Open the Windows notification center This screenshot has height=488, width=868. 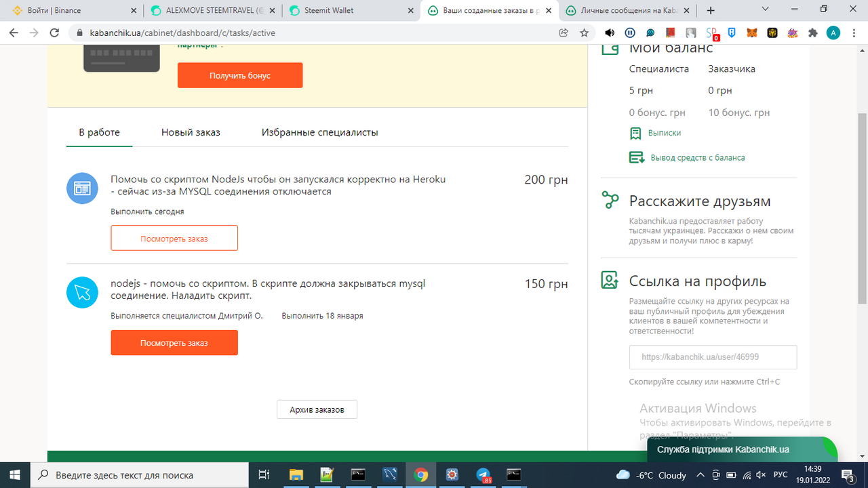(x=848, y=474)
